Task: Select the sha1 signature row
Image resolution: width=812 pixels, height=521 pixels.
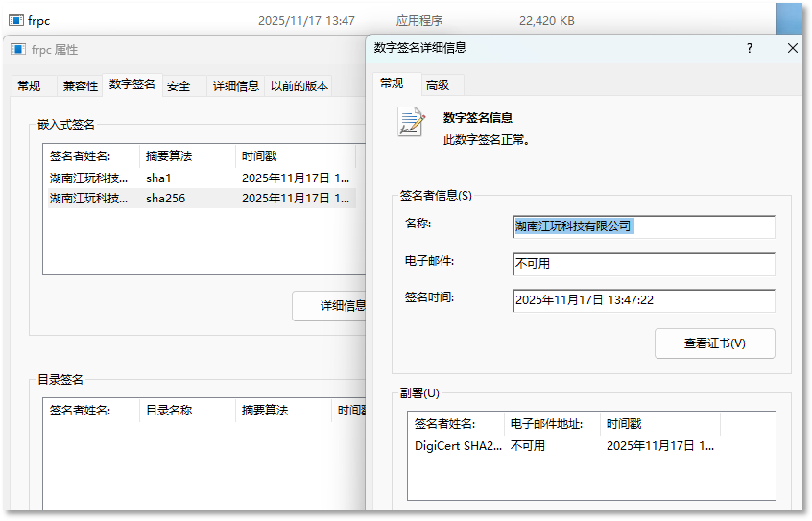Action: [202, 178]
